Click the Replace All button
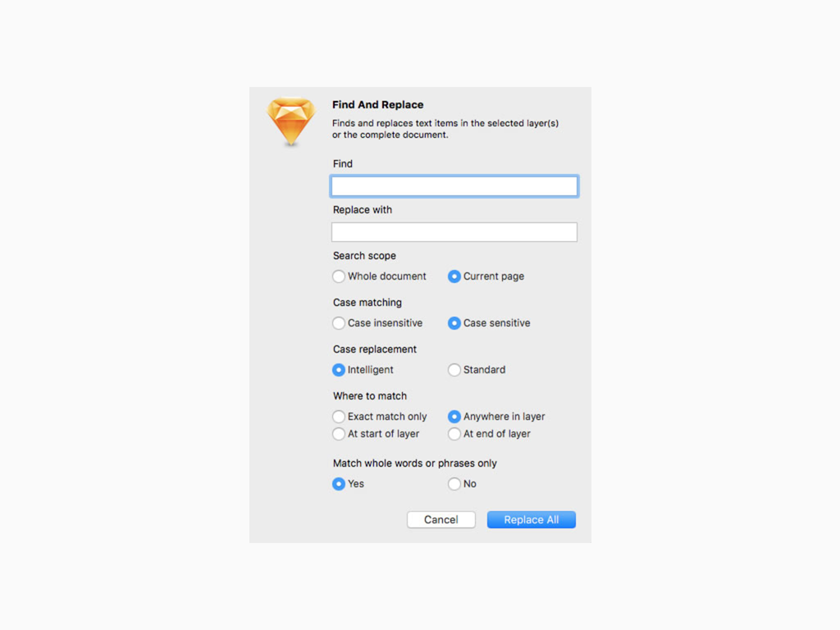Image resolution: width=840 pixels, height=630 pixels. pyautogui.click(x=532, y=519)
